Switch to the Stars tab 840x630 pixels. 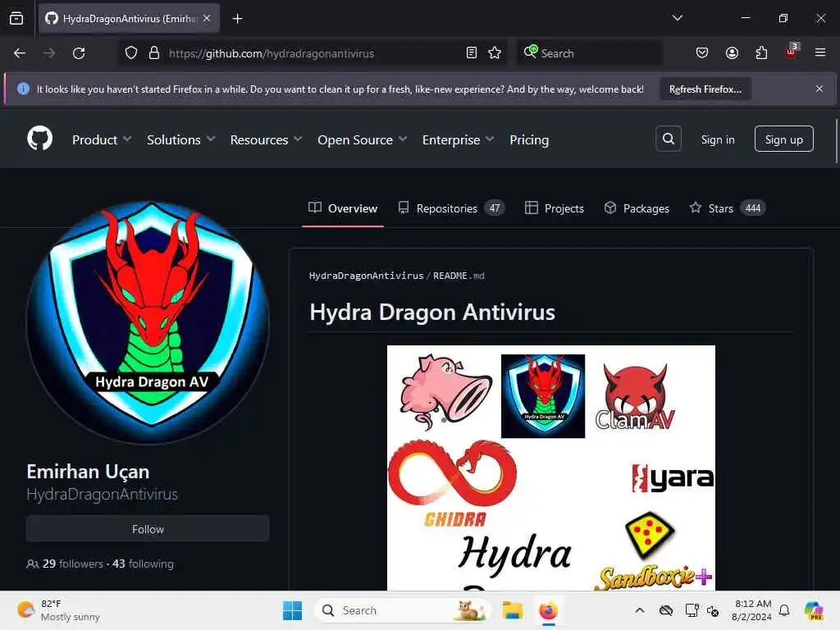[x=728, y=208]
